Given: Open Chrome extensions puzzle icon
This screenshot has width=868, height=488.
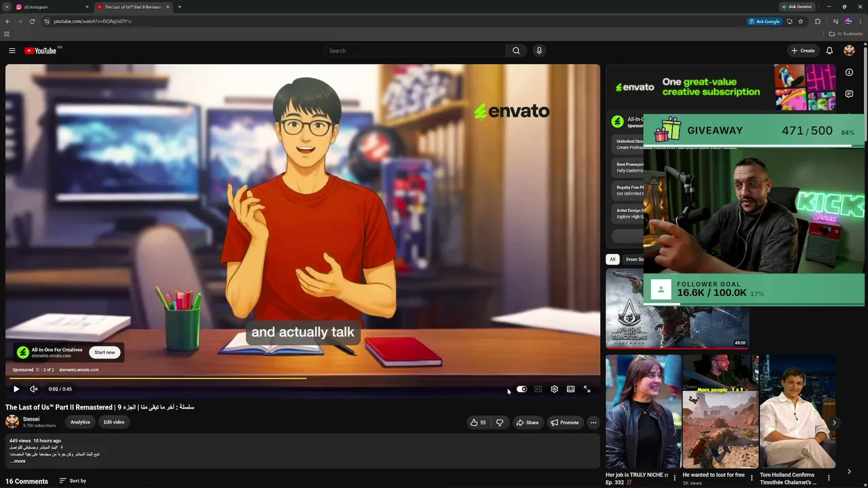Looking at the screenshot, I should 818,21.
